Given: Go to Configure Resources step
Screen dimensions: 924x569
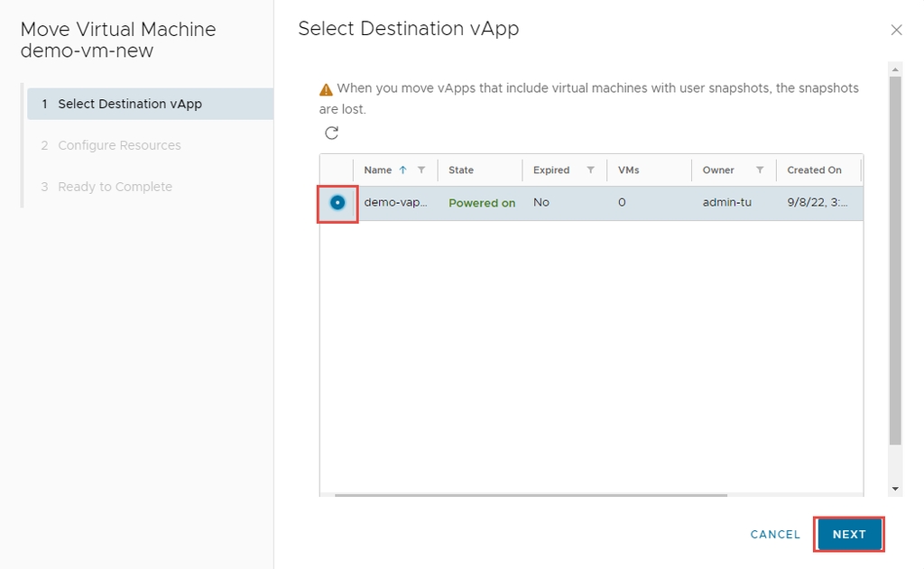Looking at the screenshot, I should pos(119,145).
